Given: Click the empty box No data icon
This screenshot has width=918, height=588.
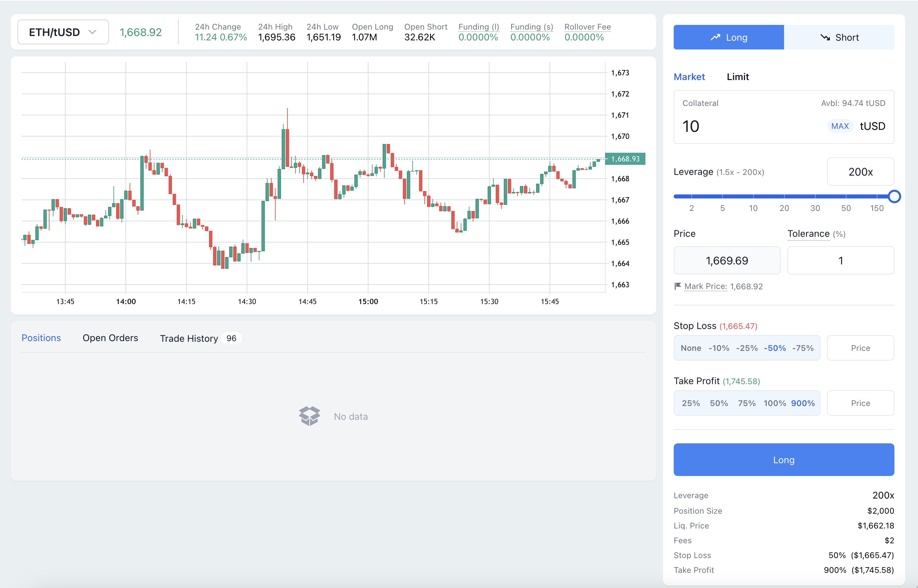Looking at the screenshot, I should click(x=309, y=416).
